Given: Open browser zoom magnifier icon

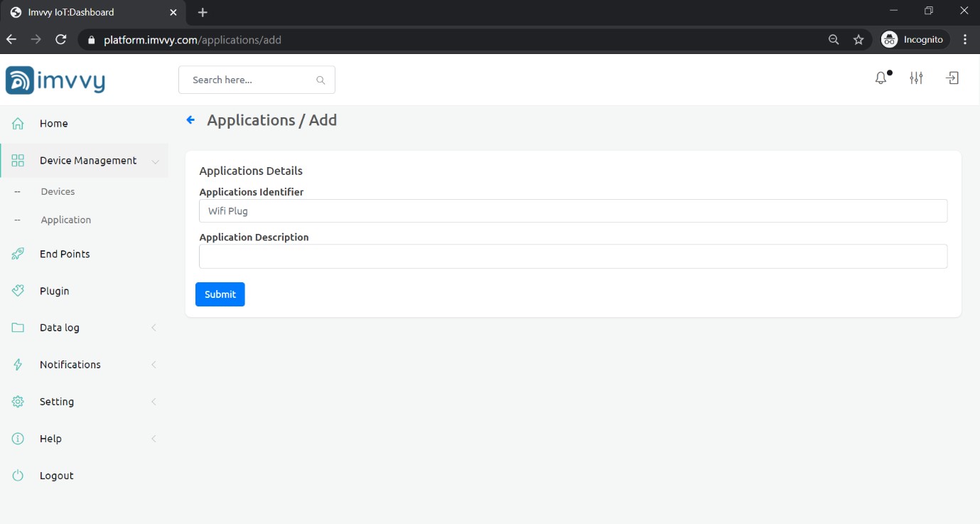Looking at the screenshot, I should coord(834,40).
